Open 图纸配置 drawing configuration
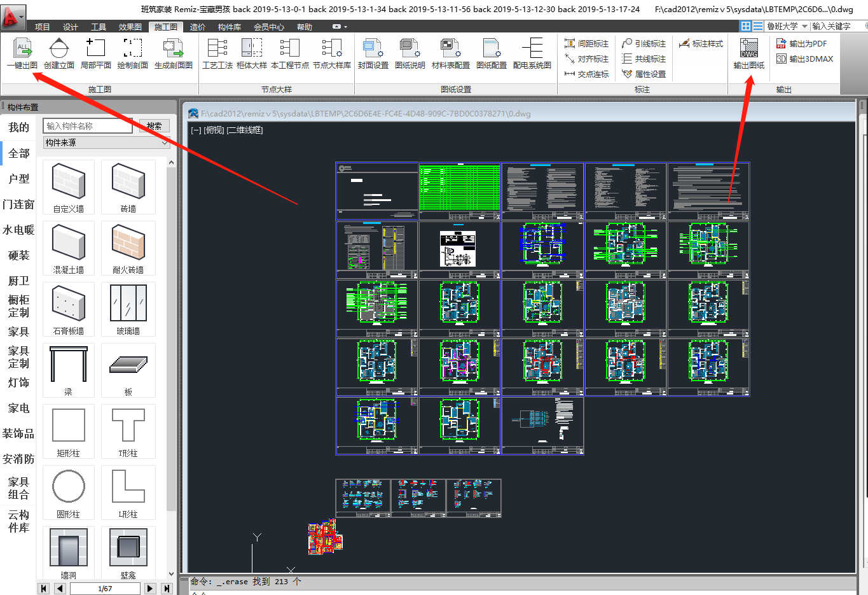The image size is (868, 595). (x=492, y=53)
